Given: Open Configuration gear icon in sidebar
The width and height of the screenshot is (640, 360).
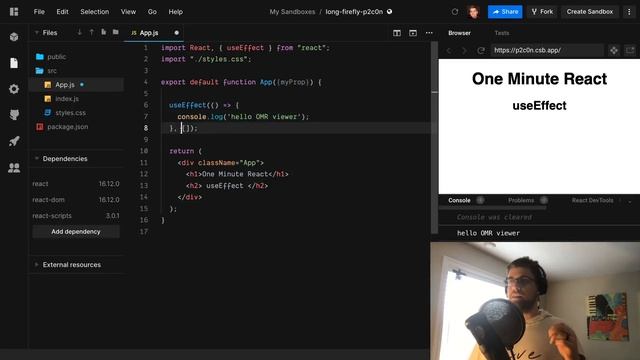Looking at the screenshot, I should coord(14,89).
